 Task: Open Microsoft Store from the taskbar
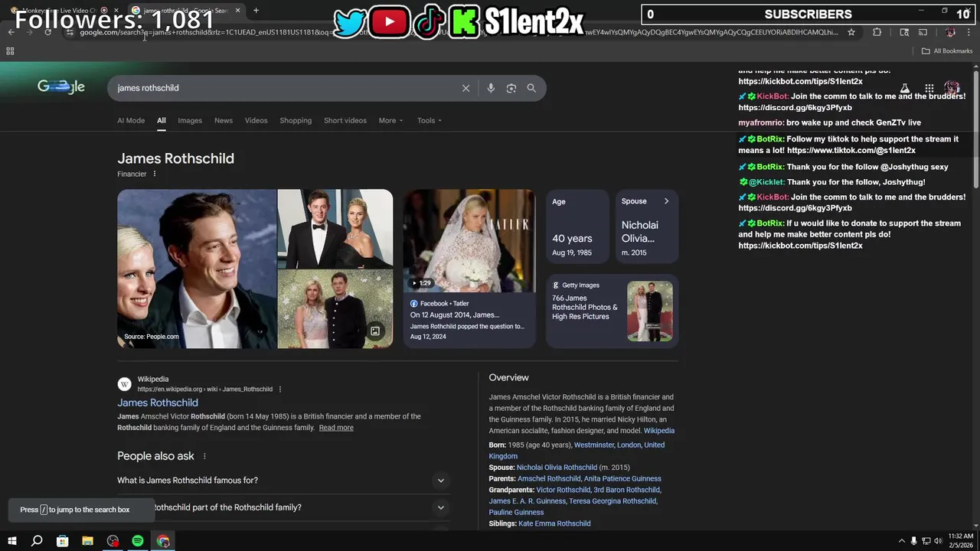point(63,541)
